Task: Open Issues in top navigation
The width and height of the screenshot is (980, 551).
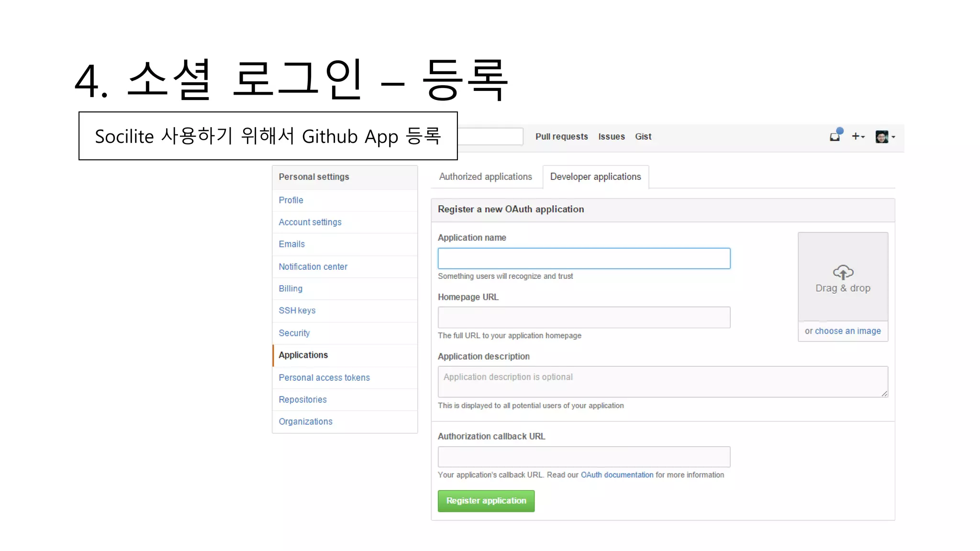Action: pyautogui.click(x=611, y=137)
